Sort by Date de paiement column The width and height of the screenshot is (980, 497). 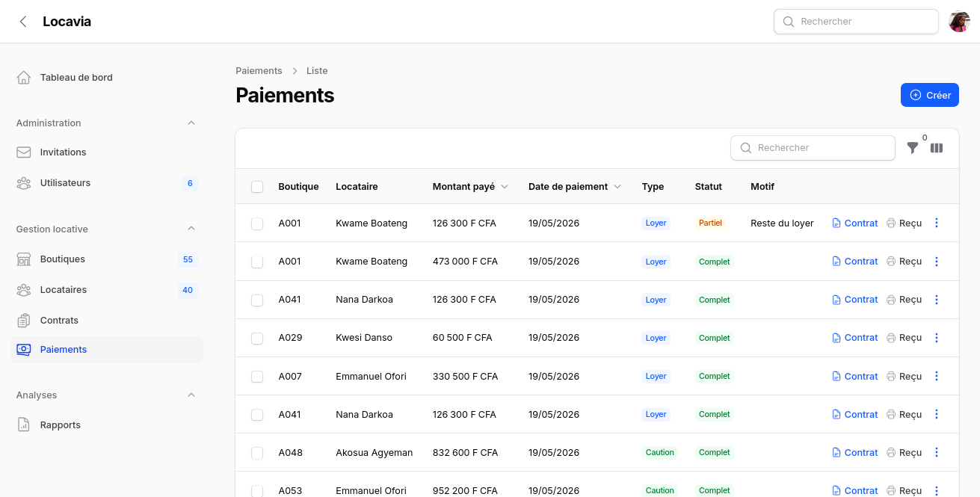tap(575, 187)
